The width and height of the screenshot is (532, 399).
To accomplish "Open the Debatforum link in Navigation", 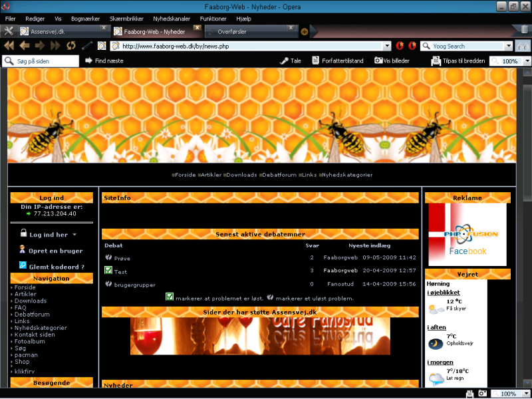I will point(32,314).
